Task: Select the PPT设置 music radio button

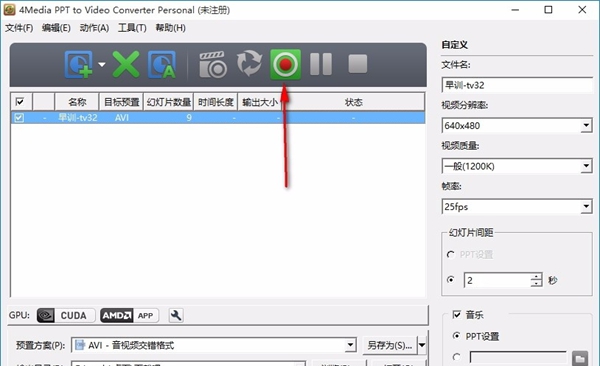Action: tap(456, 336)
